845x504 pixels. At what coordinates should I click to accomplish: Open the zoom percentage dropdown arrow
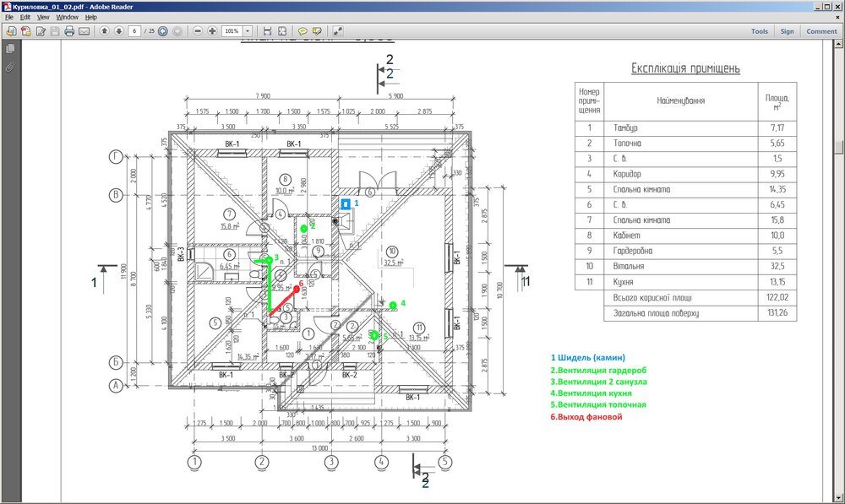[x=248, y=31]
